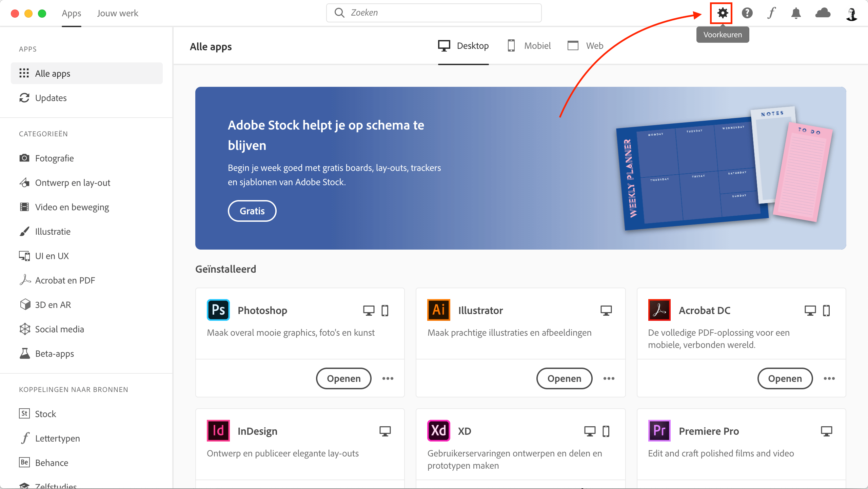Open cloud sync status icon
This screenshot has height=489, width=868.
[823, 13]
